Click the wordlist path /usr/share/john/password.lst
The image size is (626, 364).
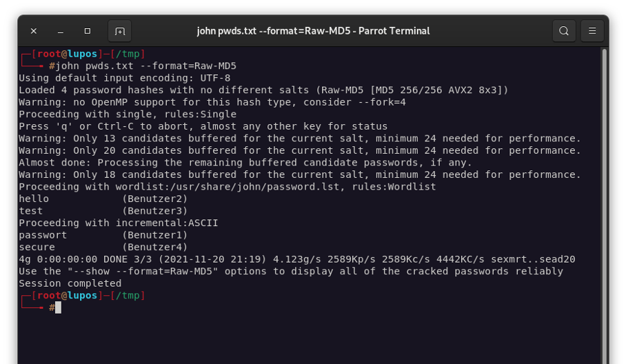(x=254, y=187)
